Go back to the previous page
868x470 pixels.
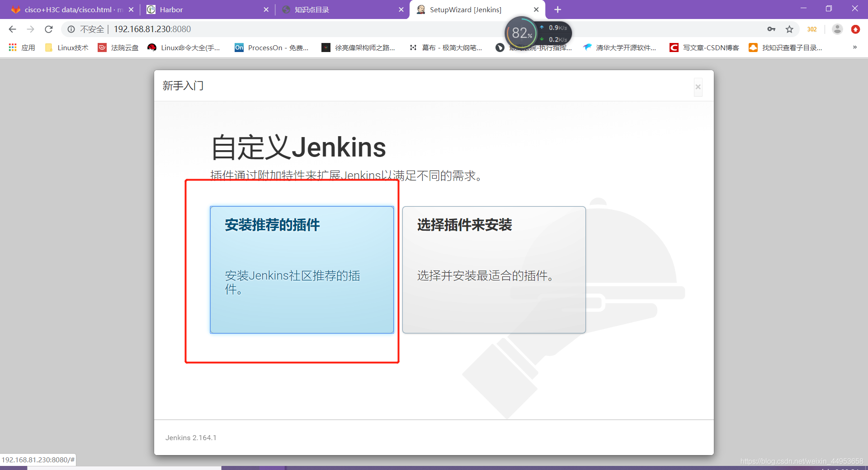[12, 29]
